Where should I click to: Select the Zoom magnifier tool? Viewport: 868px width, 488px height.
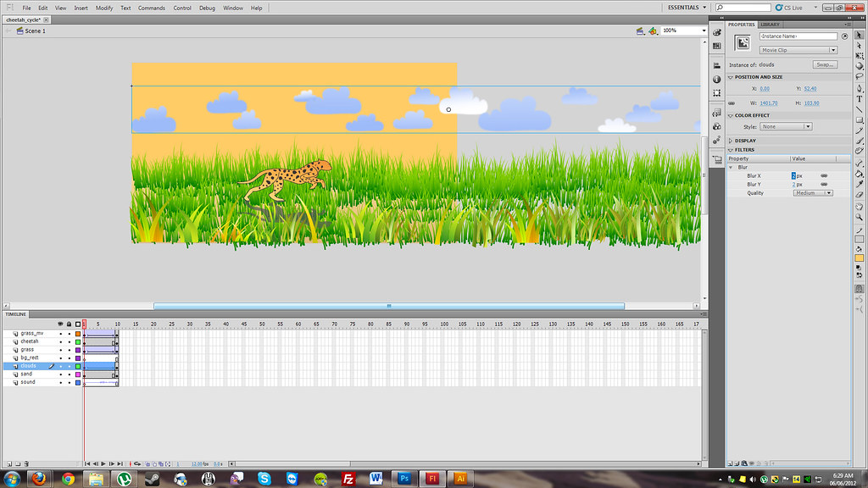point(860,217)
